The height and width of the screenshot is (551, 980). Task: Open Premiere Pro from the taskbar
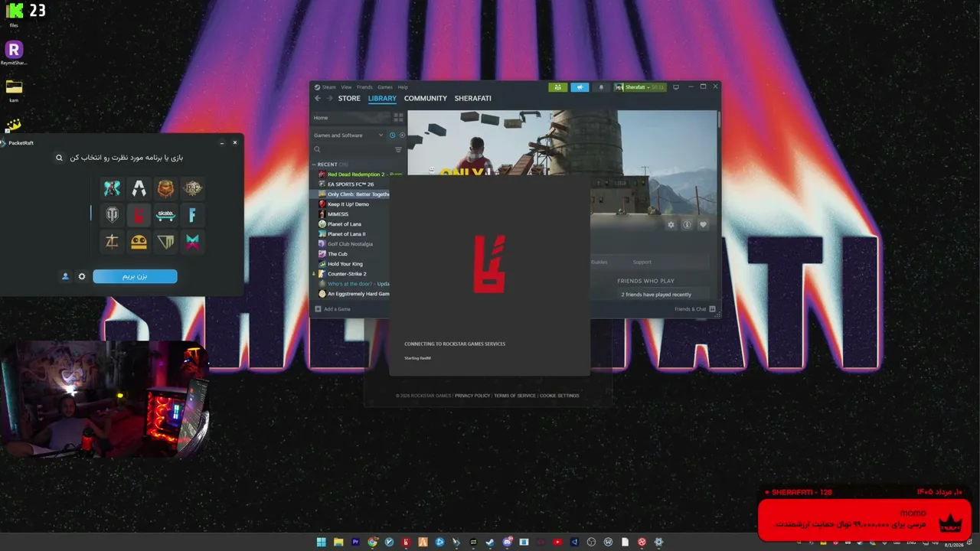pos(355,542)
